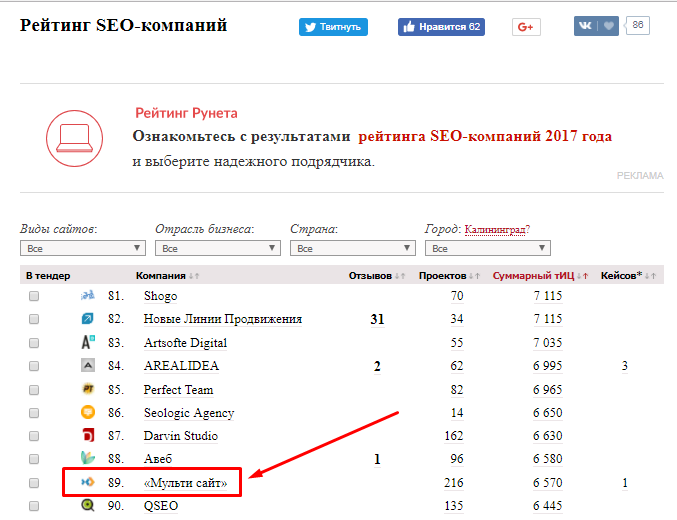Check the tender box for «Мульти сайт»
This screenshot has height=520, width=677.
pos(34,483)
